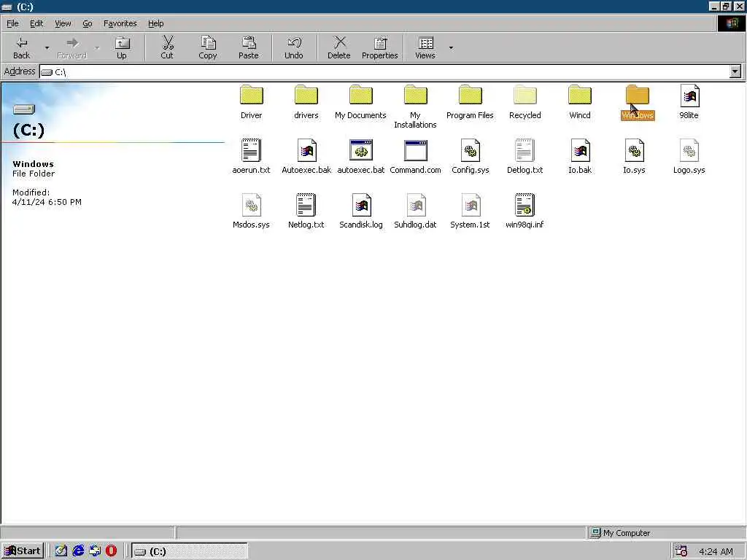Click the Show Desktop quick launch icon

pyautogui.click(x=61, y=551)
